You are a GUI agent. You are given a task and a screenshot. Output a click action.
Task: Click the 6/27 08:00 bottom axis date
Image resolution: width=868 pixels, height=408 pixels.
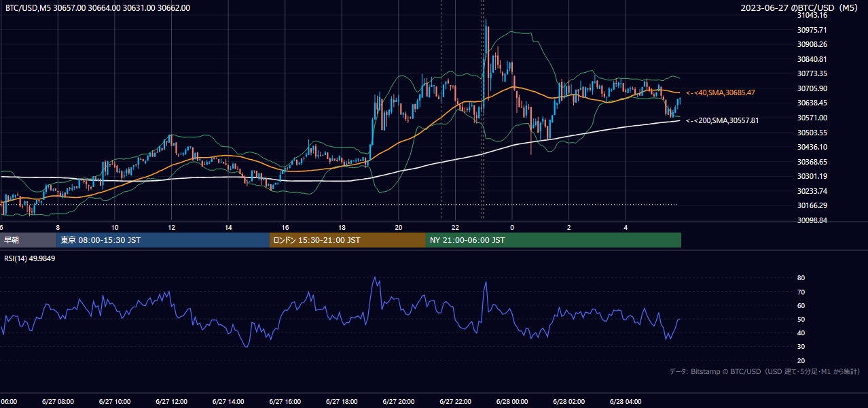click(58, 402)
